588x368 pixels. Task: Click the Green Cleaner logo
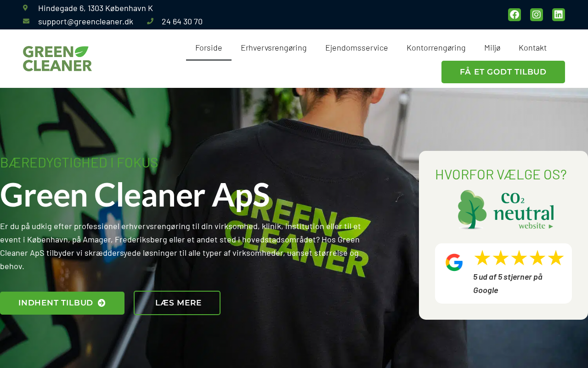pos(57,58)
